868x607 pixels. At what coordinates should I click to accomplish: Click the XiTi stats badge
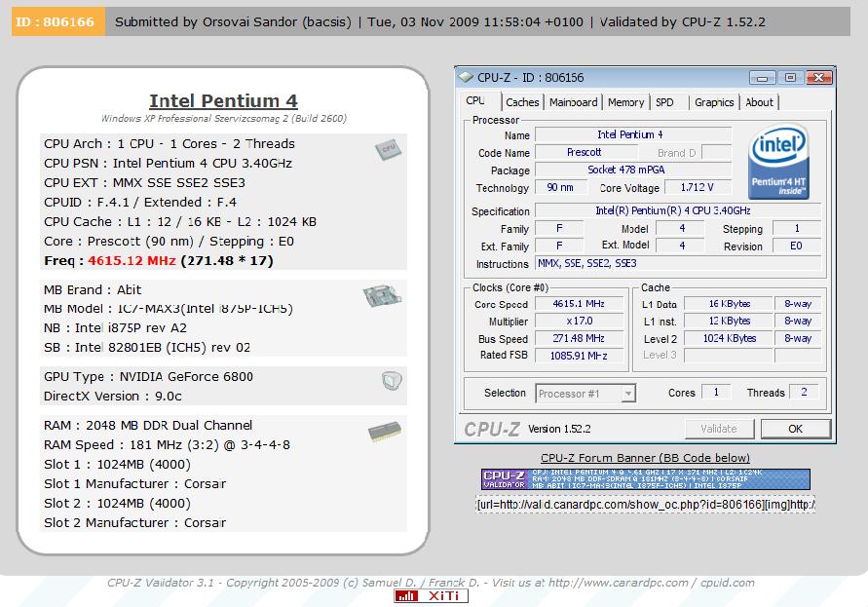pos(432,596)
